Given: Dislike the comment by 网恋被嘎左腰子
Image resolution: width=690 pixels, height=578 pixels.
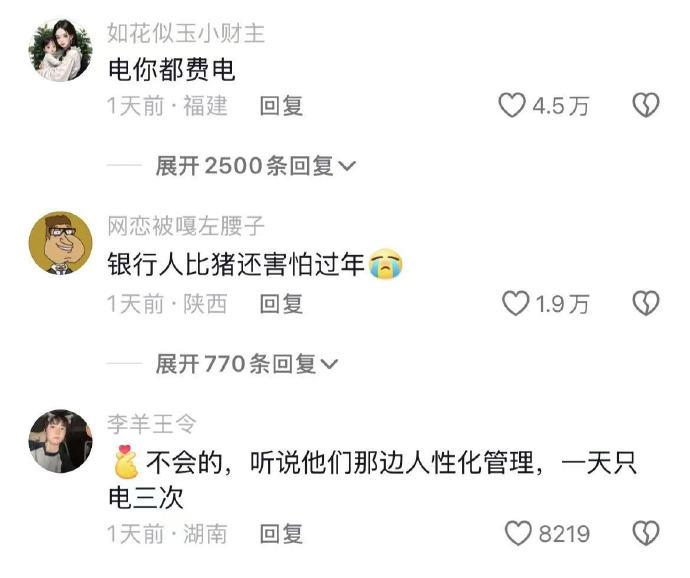Looking at the screenshot, I should pyautogui.click(x=646, y=303).
